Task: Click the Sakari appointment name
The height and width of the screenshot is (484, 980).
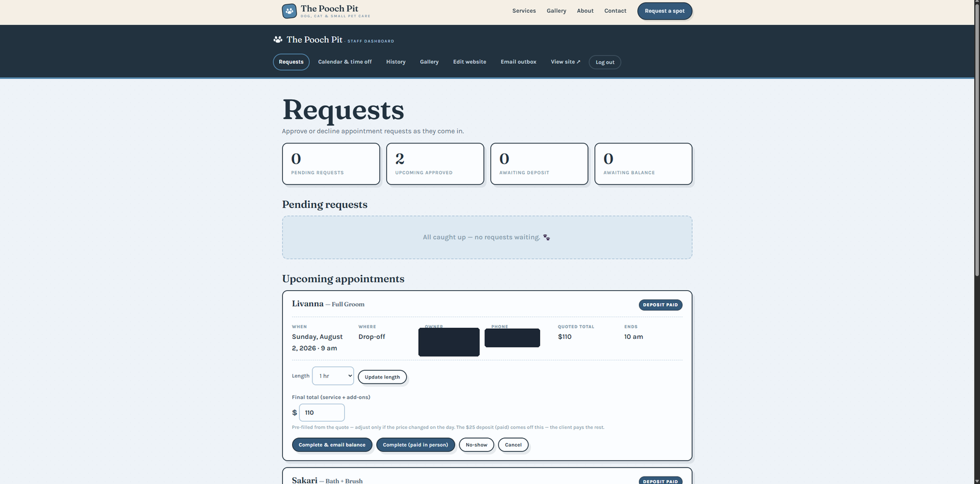Action: pos(304,480)
